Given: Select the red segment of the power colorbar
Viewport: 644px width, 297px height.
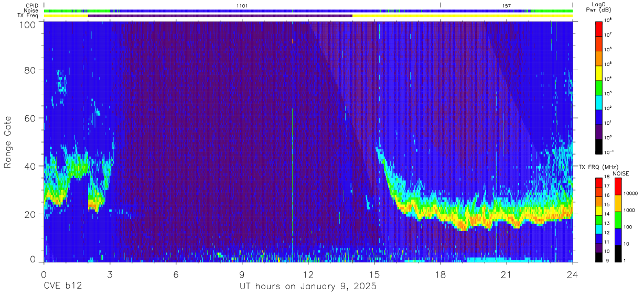Looking at the screenshot, I should pyautogui.click(x=599, y=28).
